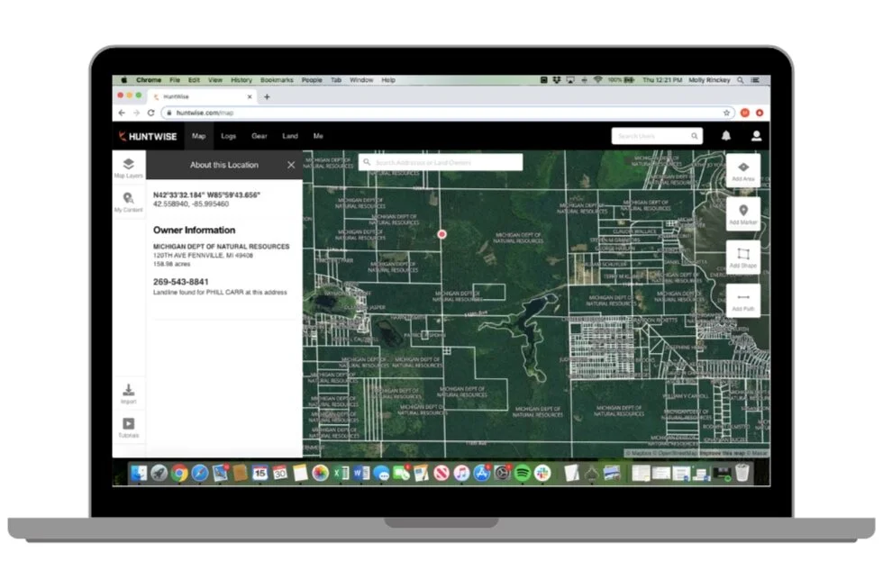
Task: Close the About this Location panel
Action: point(291,165)
